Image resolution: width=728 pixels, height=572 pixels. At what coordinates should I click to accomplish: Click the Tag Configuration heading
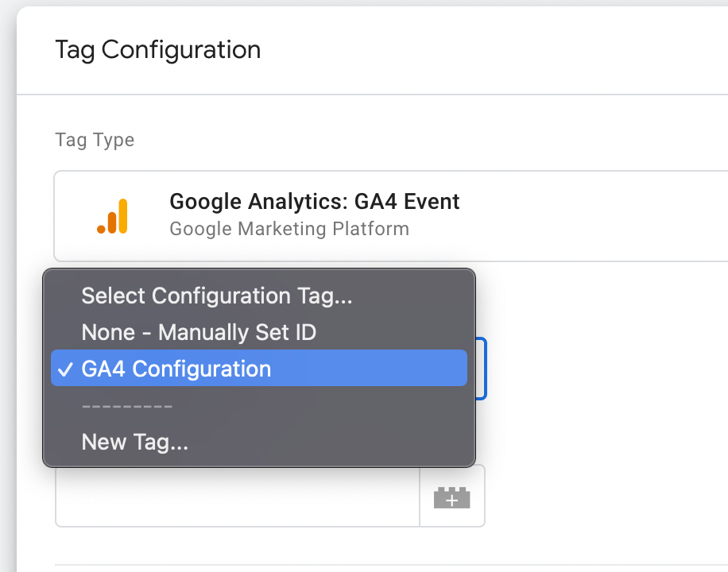click(157, 49)
